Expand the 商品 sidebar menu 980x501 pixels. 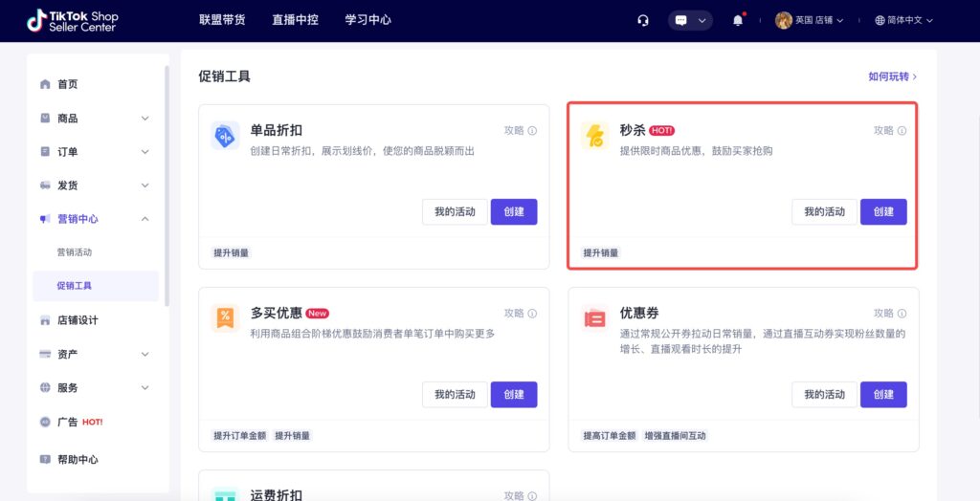pos(145,118)
